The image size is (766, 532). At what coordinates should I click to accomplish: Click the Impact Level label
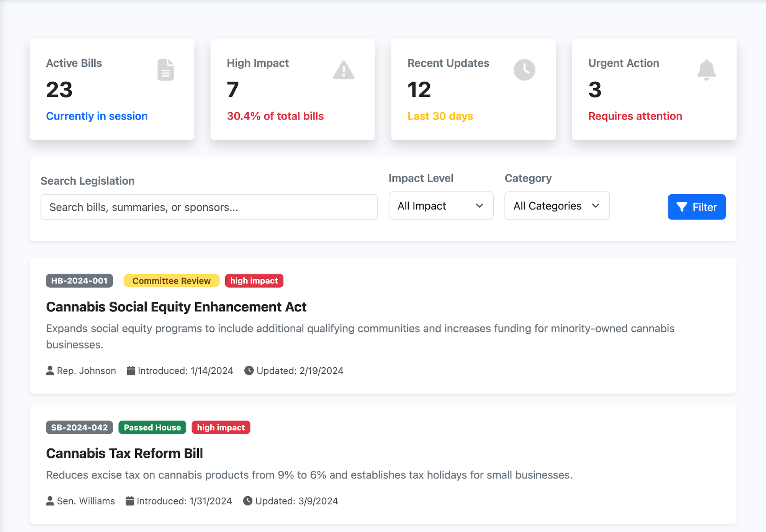point(421,178)
